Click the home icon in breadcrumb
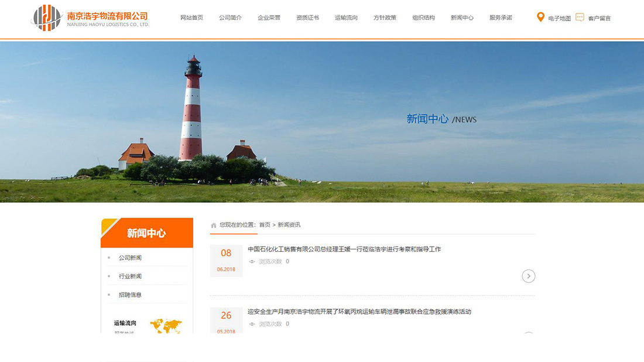 pos(214,225)
